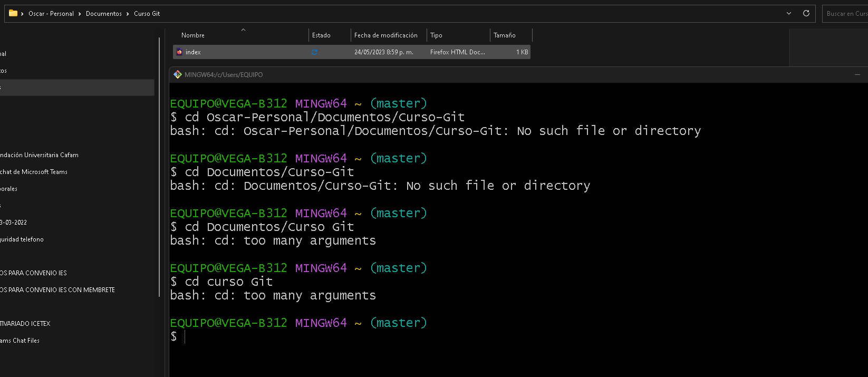Click the refresh button beside the address bar
The width and height of the screenshot is (868, 377).
click(806, 13)
